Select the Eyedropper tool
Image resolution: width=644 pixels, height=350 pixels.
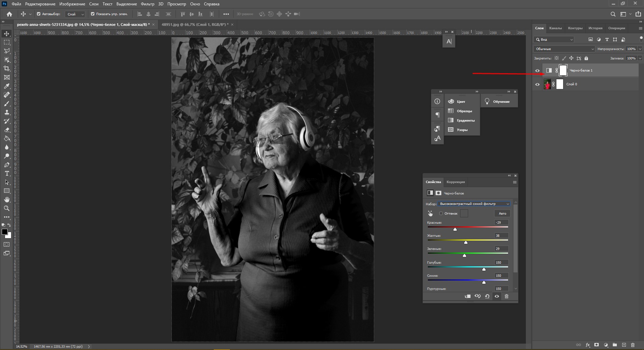pos(7,86)
